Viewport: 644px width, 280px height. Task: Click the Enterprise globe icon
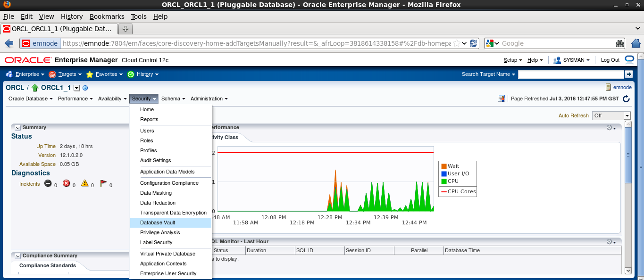[9, 74]
